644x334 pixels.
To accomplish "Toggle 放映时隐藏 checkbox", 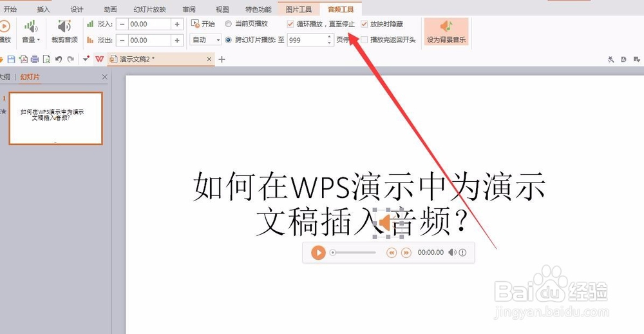I will [x=364, y=24].
